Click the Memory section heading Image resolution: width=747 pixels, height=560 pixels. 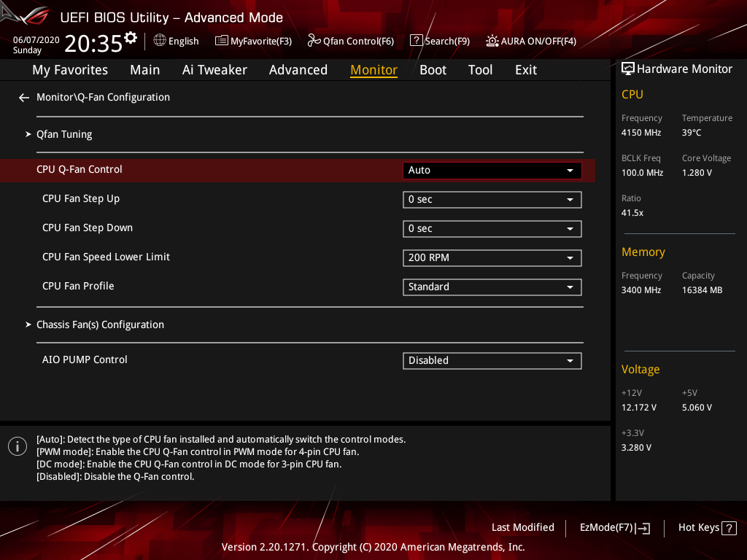643,252
